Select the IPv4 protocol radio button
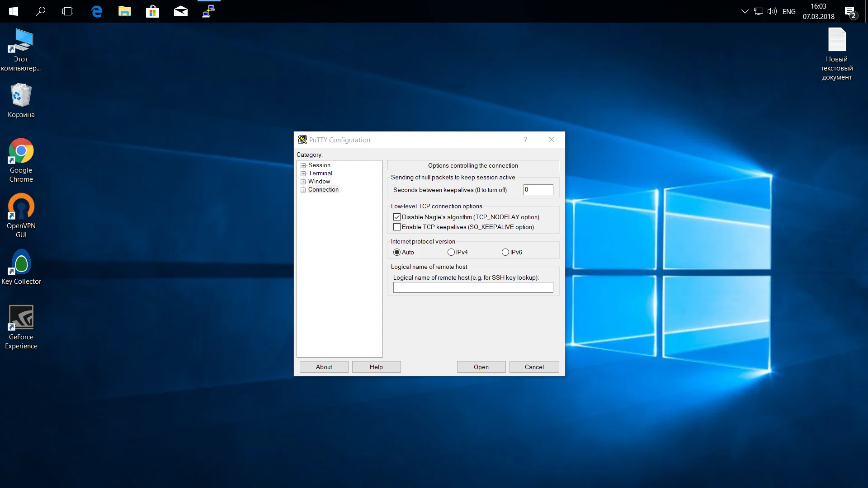This screenshot has width=868, height=488. click(x=451, y=252)
